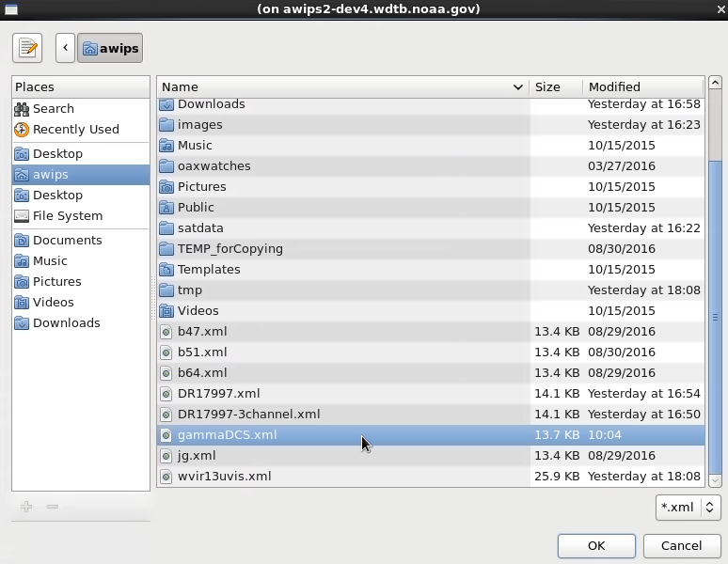Screen dimensions: 728x564
Task: Click the icon next to b47.xml
Action: (x=166, y=332)
